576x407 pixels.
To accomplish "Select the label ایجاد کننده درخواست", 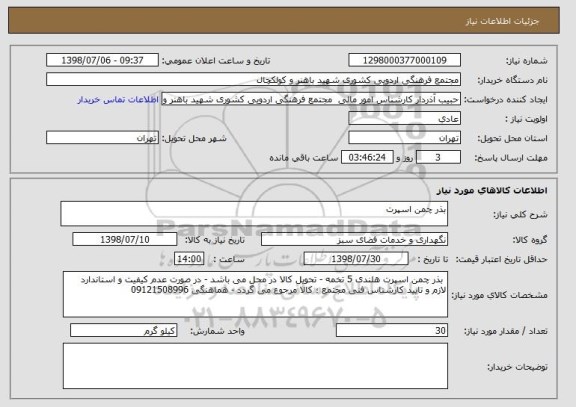I will (506, 100).
